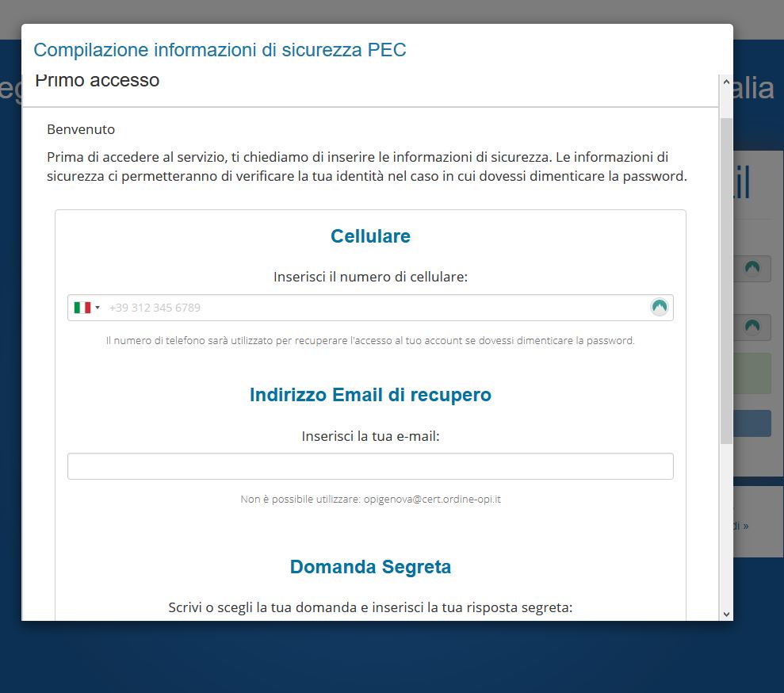Focus the recovery e-mail input field

(x=370, y=466)
